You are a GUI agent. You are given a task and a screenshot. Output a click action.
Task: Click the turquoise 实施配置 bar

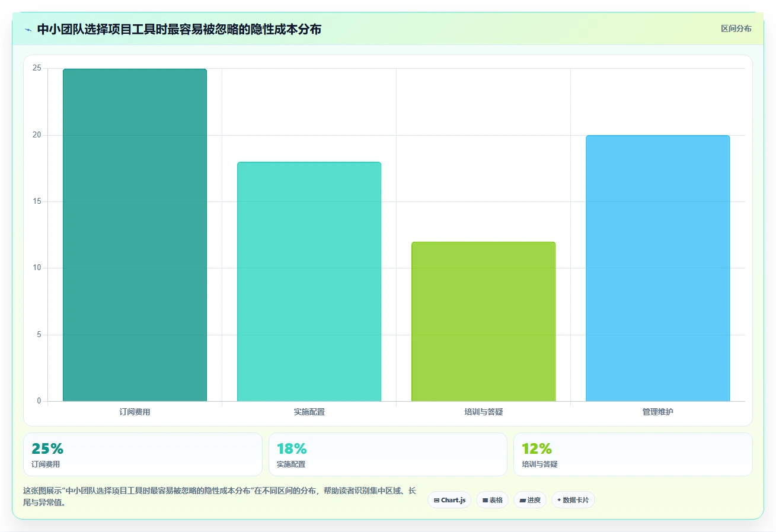tap(309, 281)
